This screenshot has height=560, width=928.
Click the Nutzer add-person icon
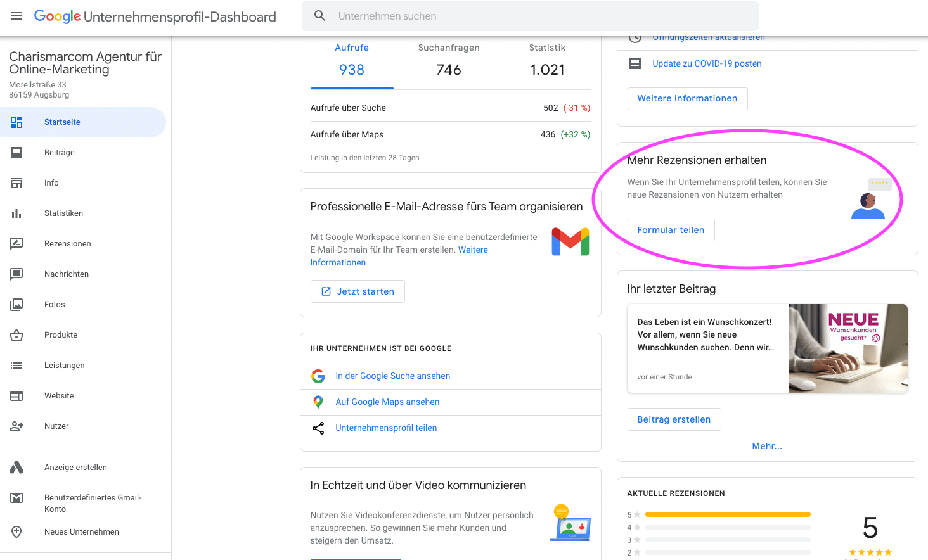point(16,426)
